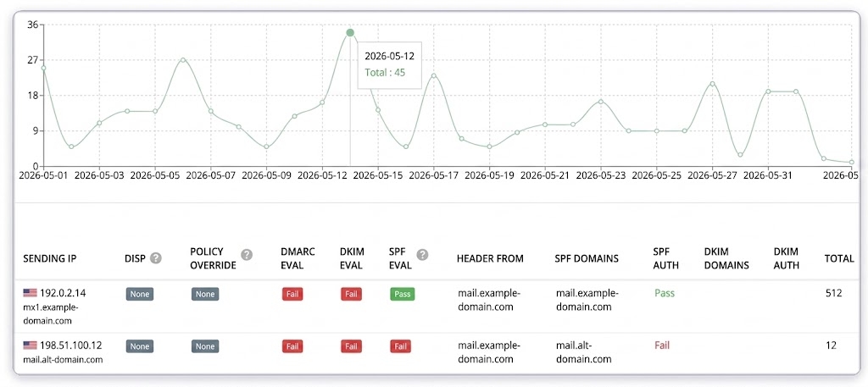Click the help icon next to SPF EVAL

[422, 254]
